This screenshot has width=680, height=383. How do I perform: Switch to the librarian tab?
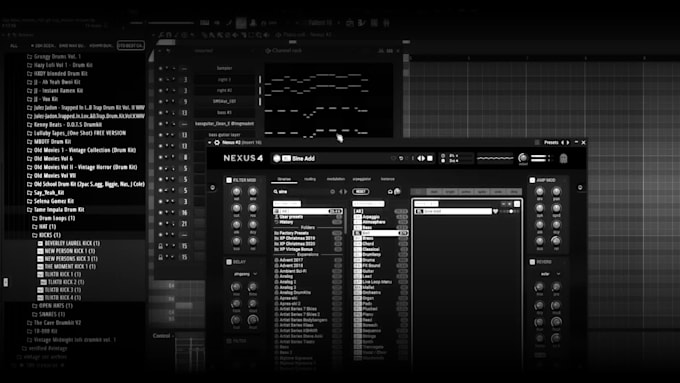click(284, 179)
